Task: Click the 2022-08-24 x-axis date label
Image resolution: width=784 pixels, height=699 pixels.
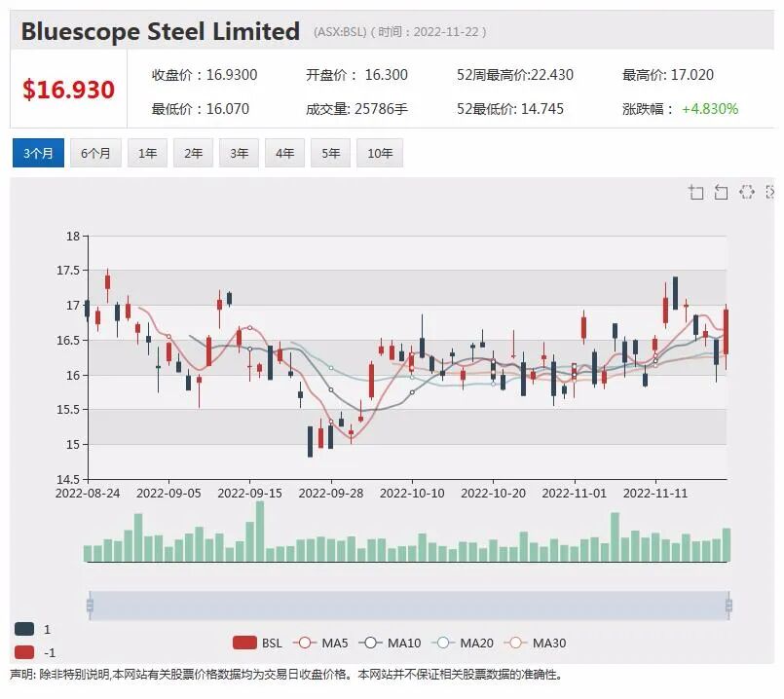Action: click(88, 494)
